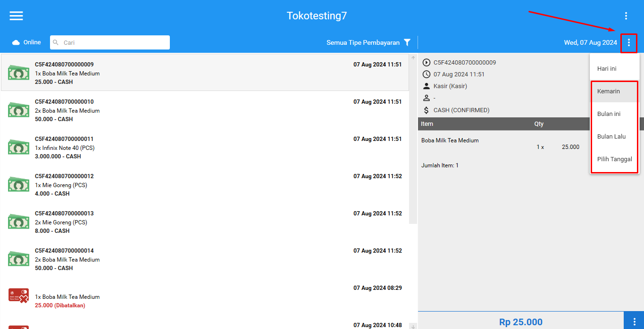Click cash icon of transaction C5F424080700000010

click(18, 110)
